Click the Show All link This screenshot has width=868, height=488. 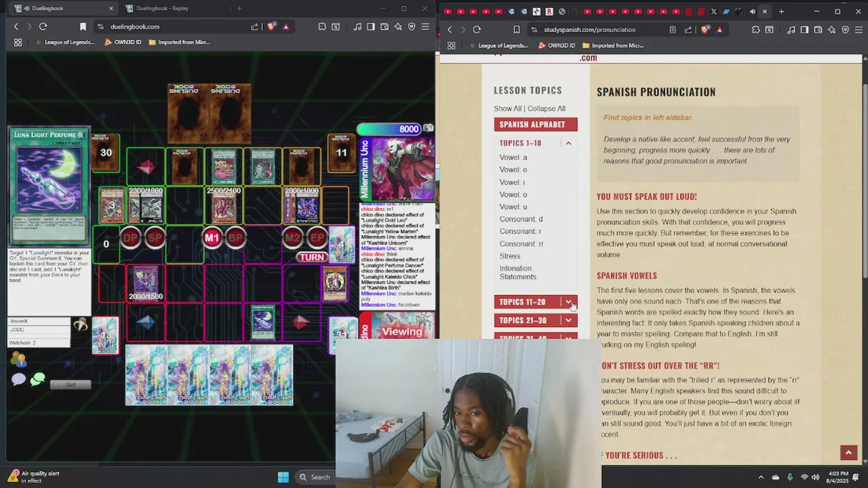click(x=508, y=108)
